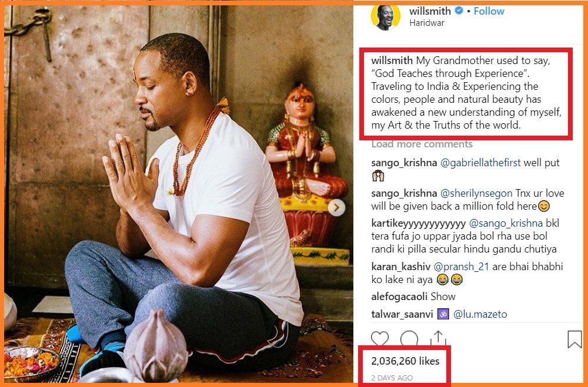Like the post with the heart icon
588x387 pixels.
pyautogui.click(x=380, y=339)
